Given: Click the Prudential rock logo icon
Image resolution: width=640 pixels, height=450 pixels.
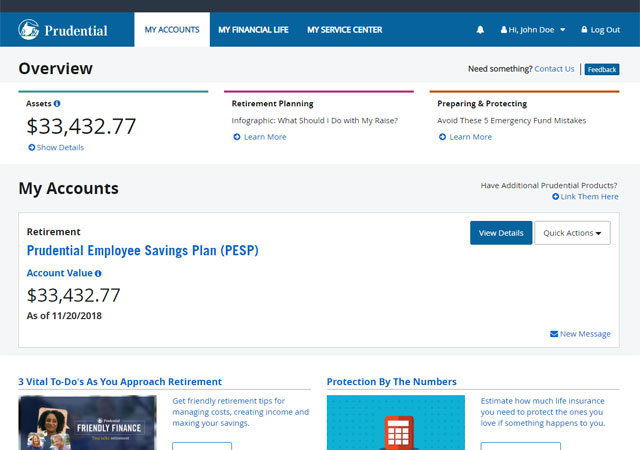Looking at the screenshot, I should [29, 29].
